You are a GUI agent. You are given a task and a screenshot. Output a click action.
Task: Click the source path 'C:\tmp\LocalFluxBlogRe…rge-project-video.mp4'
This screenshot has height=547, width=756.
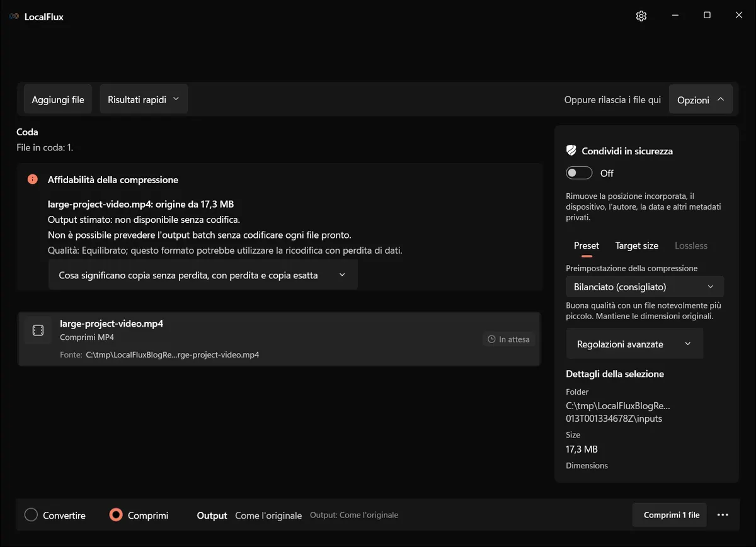(172, 354)
